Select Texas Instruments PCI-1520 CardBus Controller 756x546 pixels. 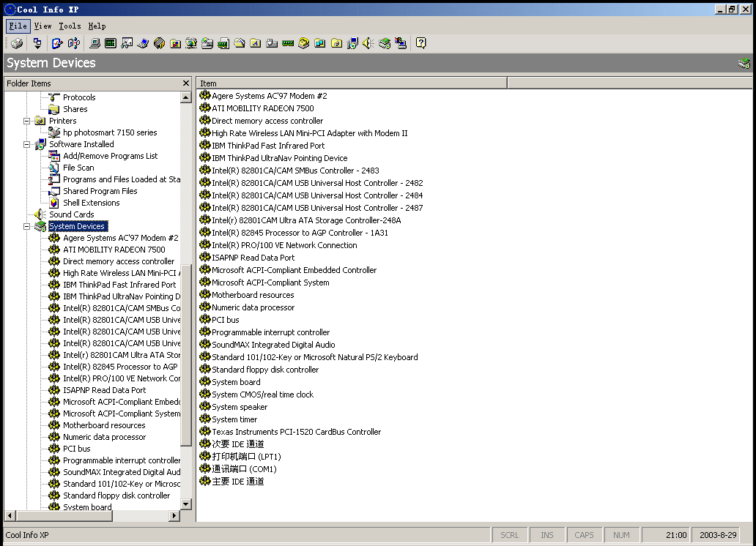[297, 432]
